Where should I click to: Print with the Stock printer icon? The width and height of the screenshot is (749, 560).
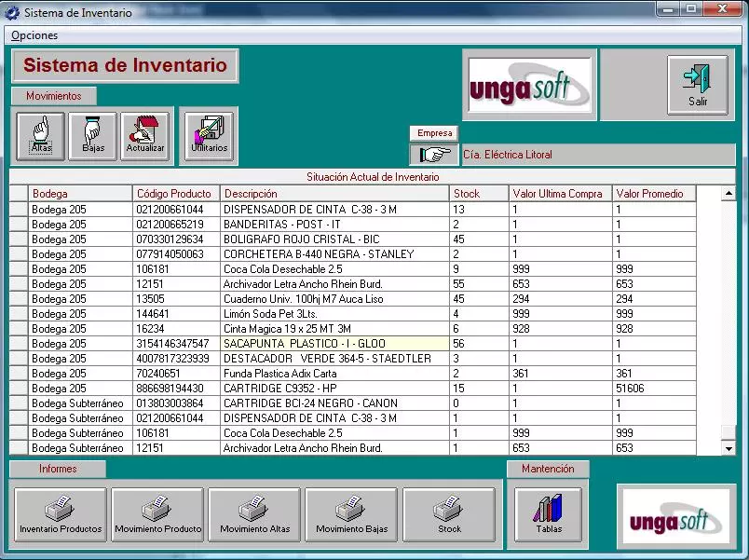(x=450, y=512)
